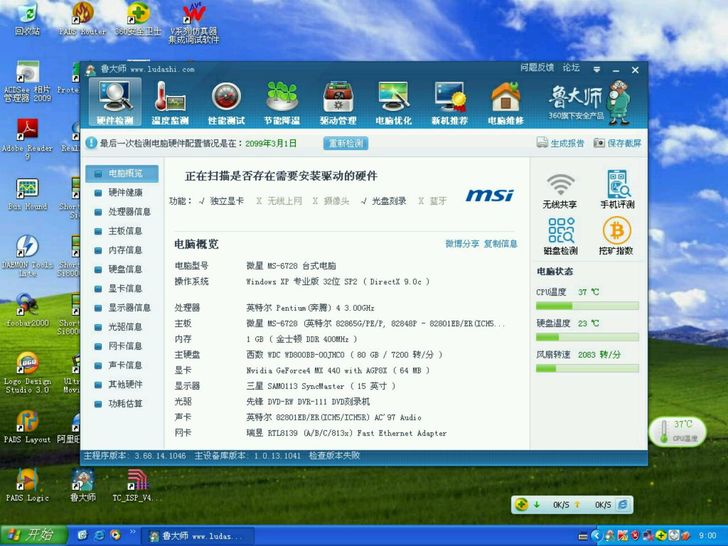Click the 检查版本失败 status bar text

click(x=334, y=456)
